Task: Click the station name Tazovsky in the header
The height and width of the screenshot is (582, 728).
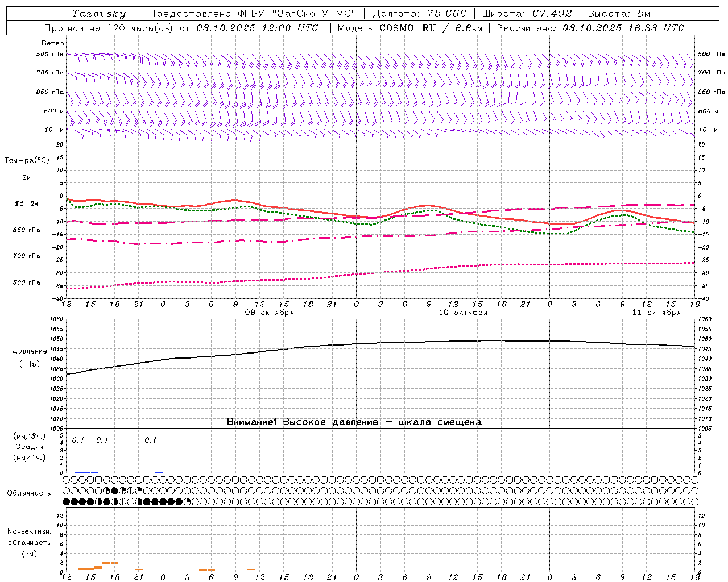Action: [99, 14]
